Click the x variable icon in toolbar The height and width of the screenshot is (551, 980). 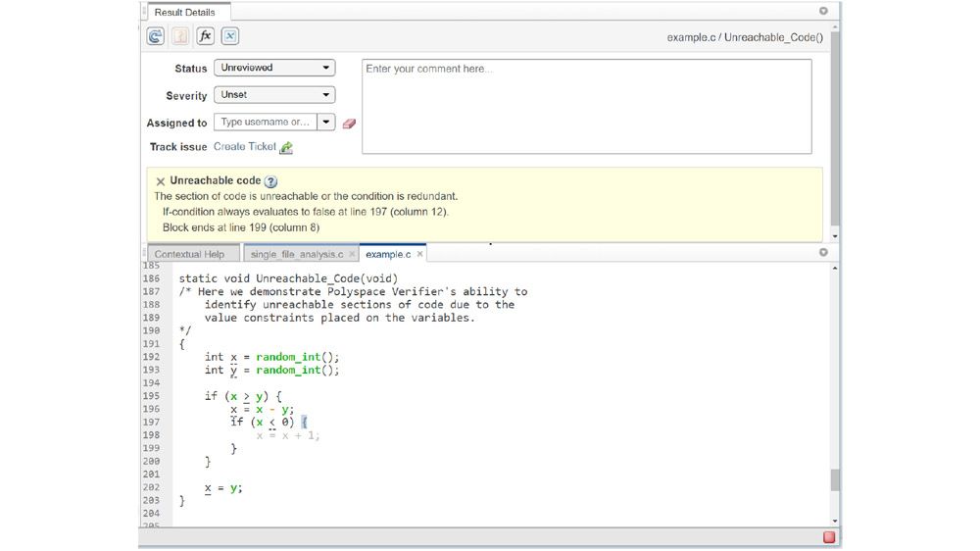click(x=229, y=36)
